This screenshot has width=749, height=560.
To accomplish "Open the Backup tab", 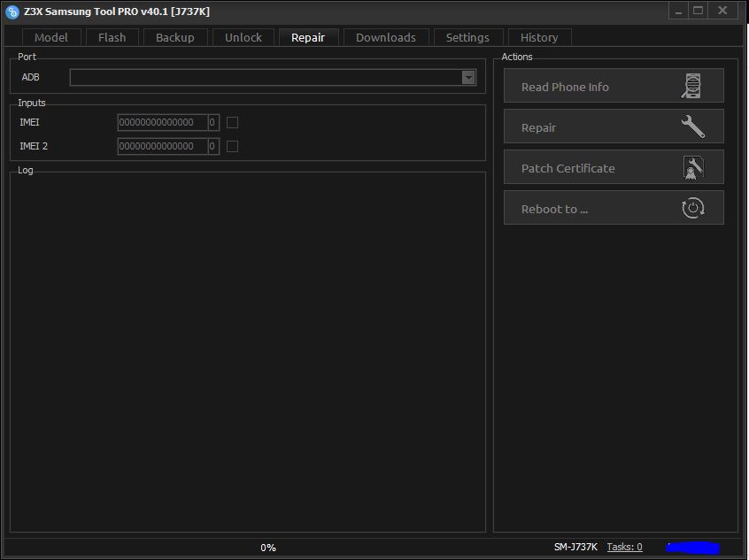I will 174,37.
